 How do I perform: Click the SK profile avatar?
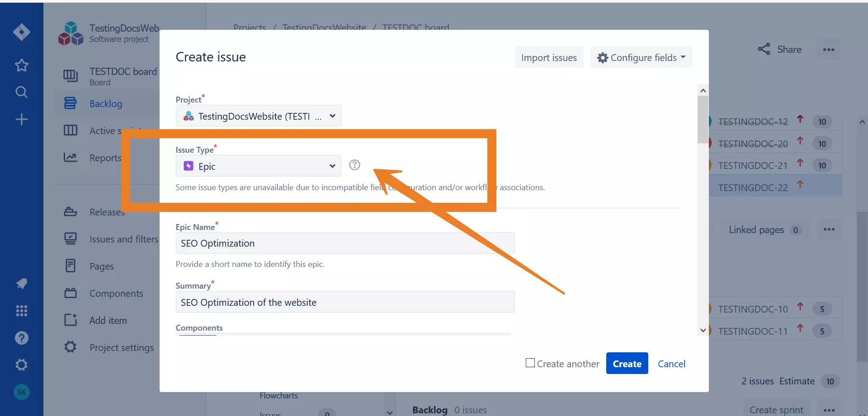[x=21, y=392]
